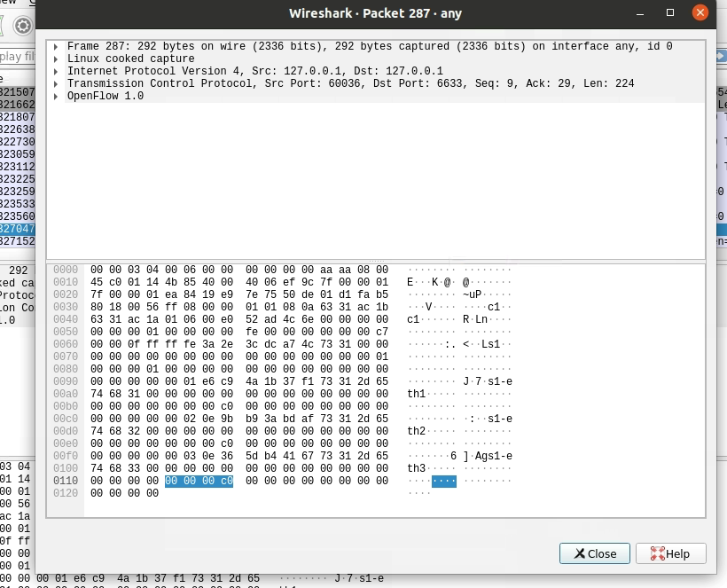This screenshot has height=588, width=727.
Task: Click bytes 7f 00 00 01 in row 0020
Action: (x=124, y=295)
